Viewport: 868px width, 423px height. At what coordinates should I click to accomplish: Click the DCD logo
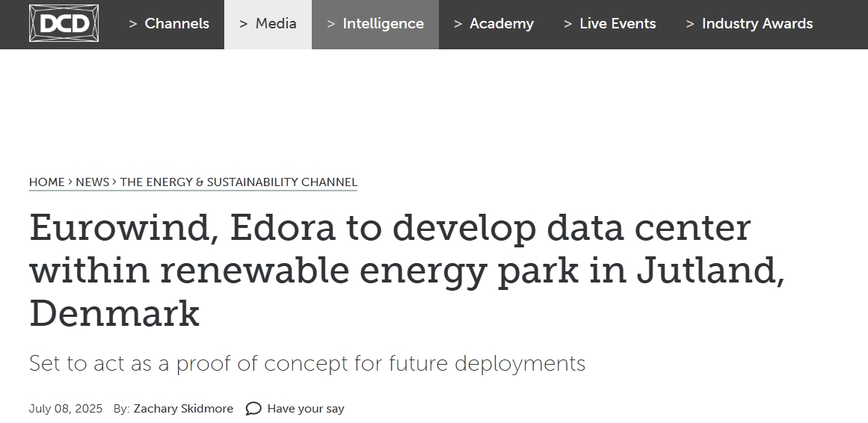click(x=64, y=23)
